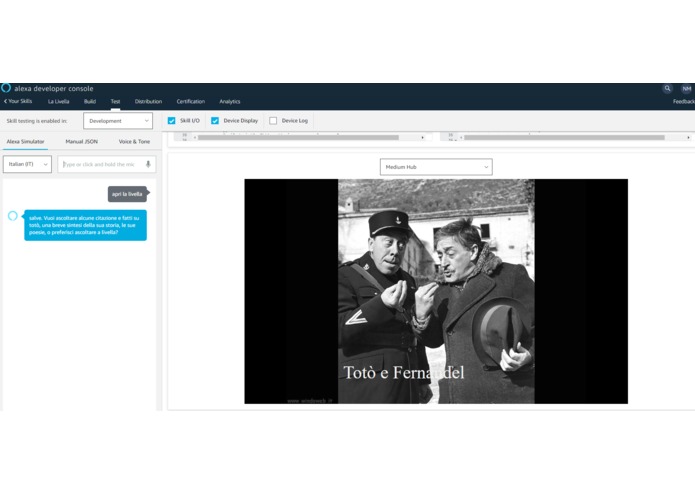
Task: Open search with the magnifier icon
Action: tap(667, 88)
